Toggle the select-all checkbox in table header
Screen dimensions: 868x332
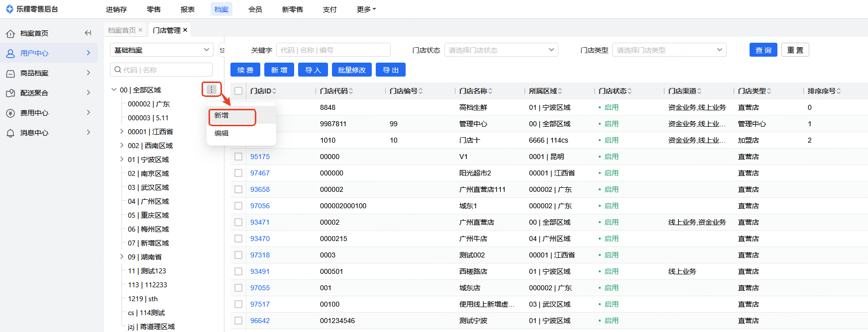(238, 91)
